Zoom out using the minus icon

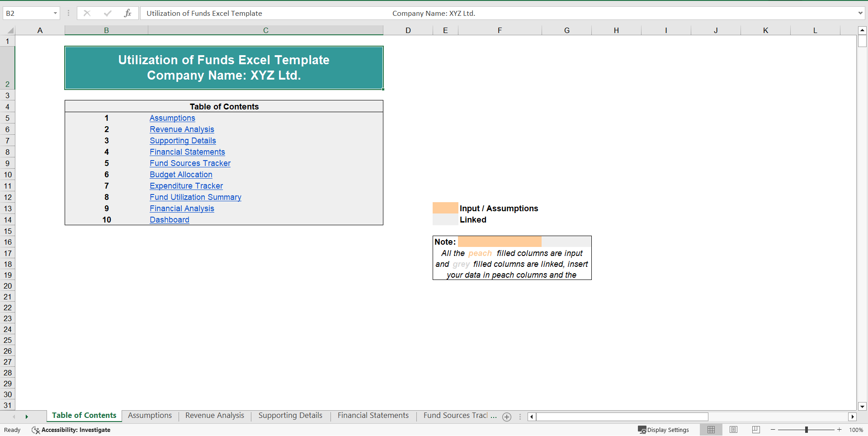pos(773,430)
